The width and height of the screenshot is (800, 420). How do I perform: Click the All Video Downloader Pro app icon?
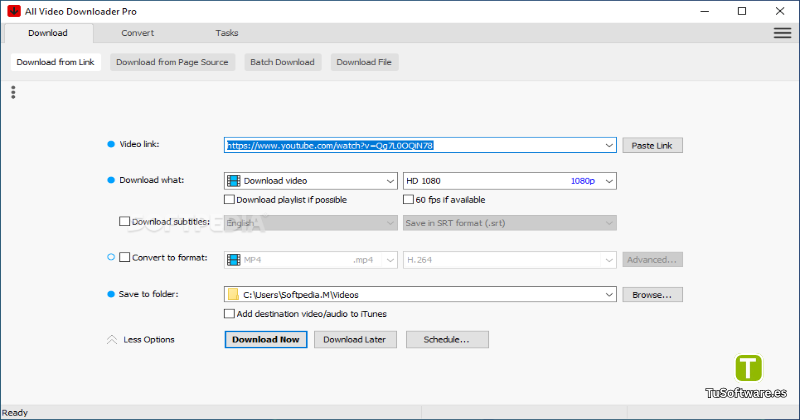click(14, 11)
